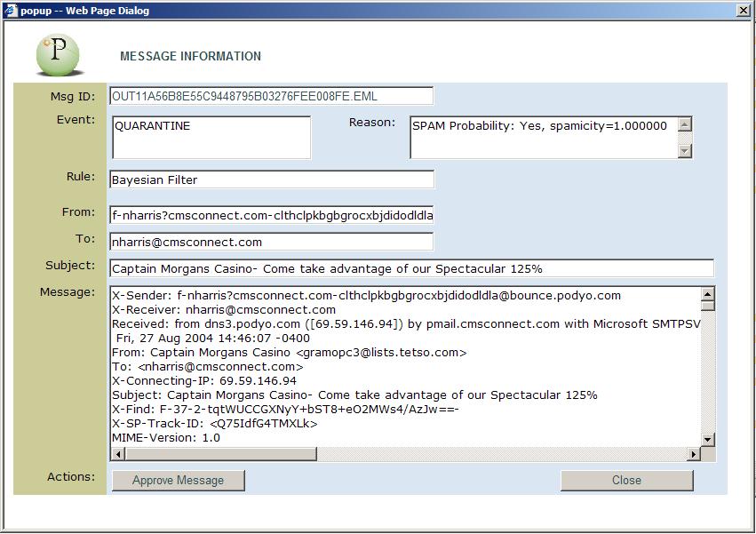This screenshot has height=534, width=756.
Task: Click the Message area scroll down arrow
Action: pos(707,439)
